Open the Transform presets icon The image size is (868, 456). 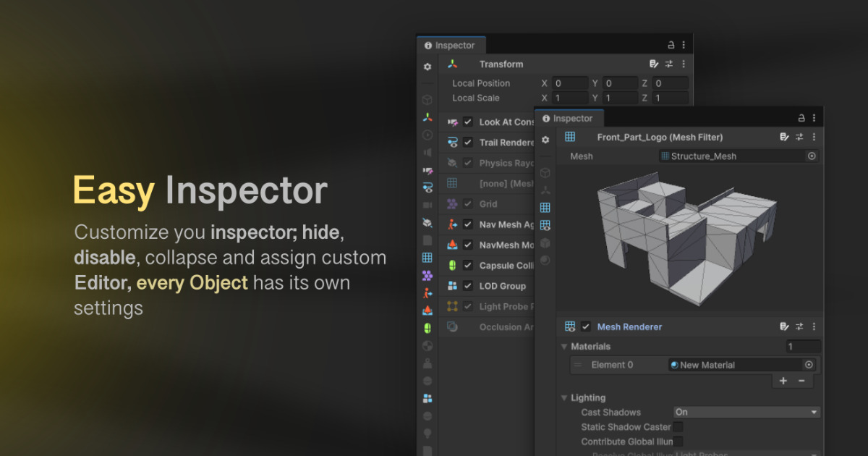[x=668, y=64]
